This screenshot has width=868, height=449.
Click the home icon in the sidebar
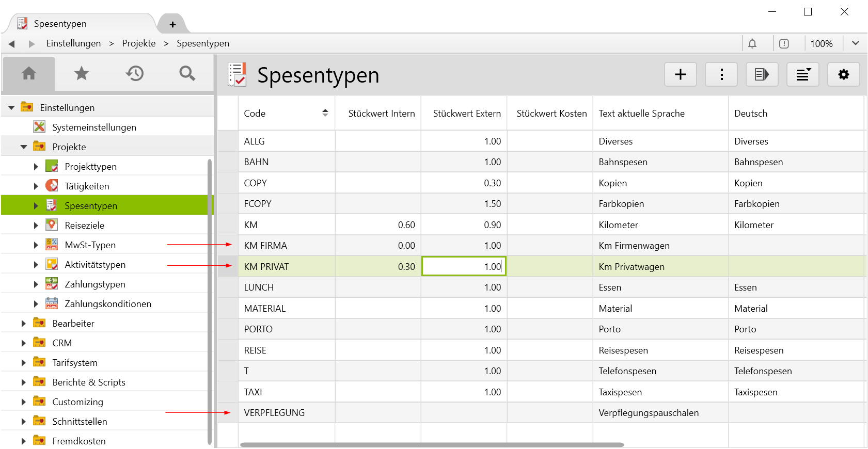pos(29,74)
